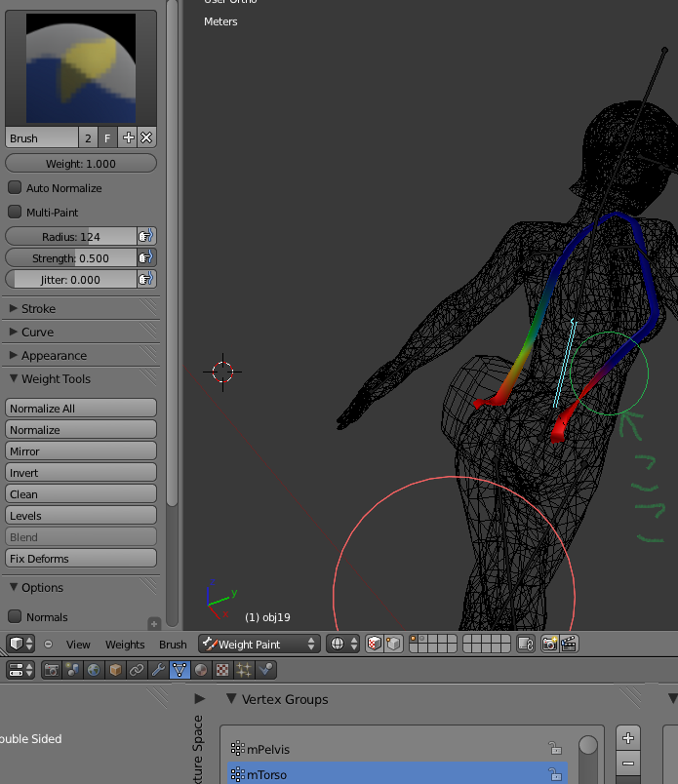Add a new brush with plus icon
Viewport: 678px width, 784px height.
128,137
